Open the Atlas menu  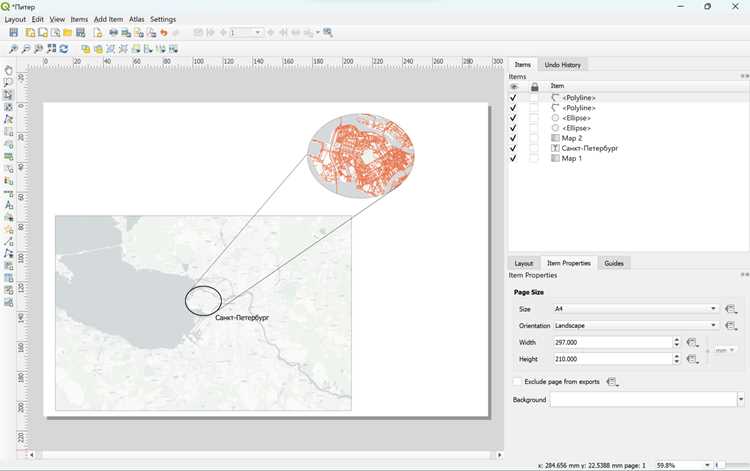(x=136, y=19)
